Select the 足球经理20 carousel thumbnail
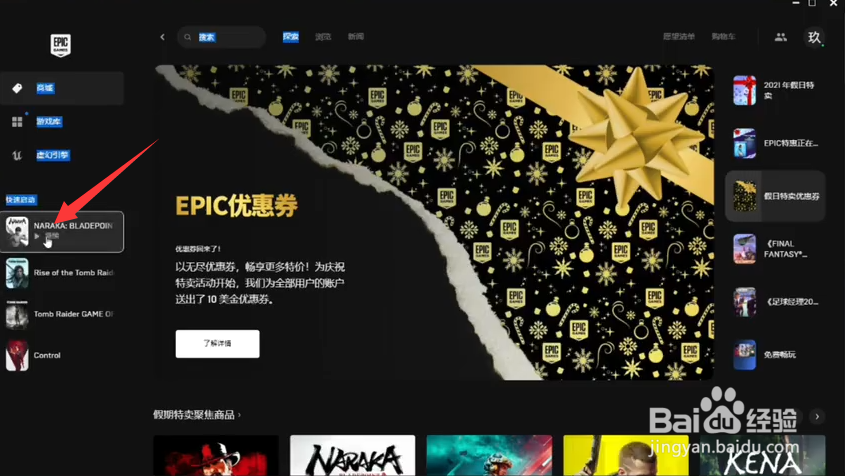This screenshot has height=476, width=845. point(744,301)
